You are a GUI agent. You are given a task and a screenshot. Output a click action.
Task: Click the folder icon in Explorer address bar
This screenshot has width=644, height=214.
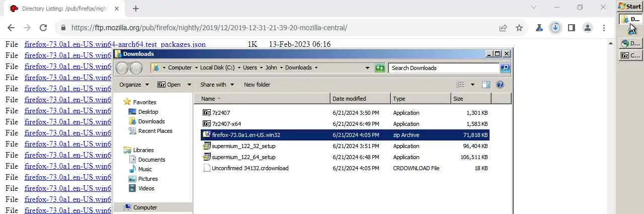[x=155, y=67]
